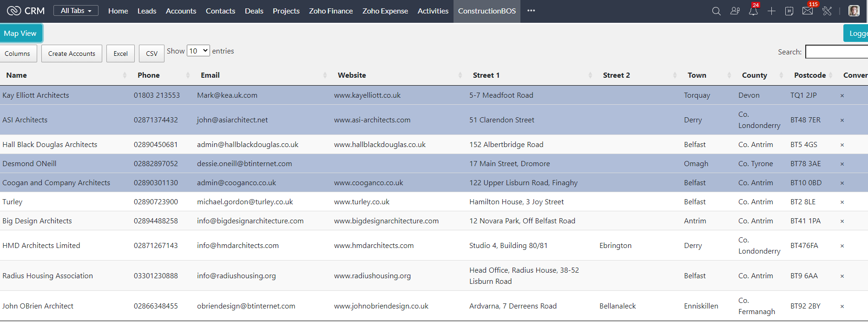Open the Zoho Finance tab
Screen dimensions: 868x322
click(331, 11)
